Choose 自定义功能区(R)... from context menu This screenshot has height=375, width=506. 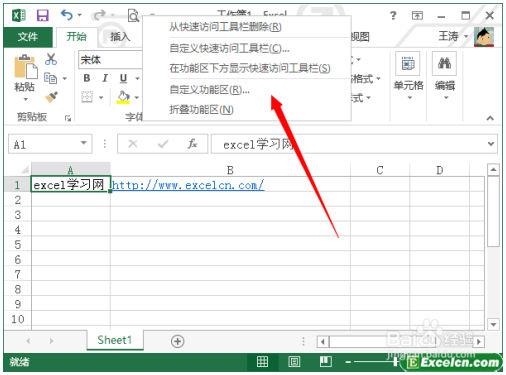tap(209, 90)
